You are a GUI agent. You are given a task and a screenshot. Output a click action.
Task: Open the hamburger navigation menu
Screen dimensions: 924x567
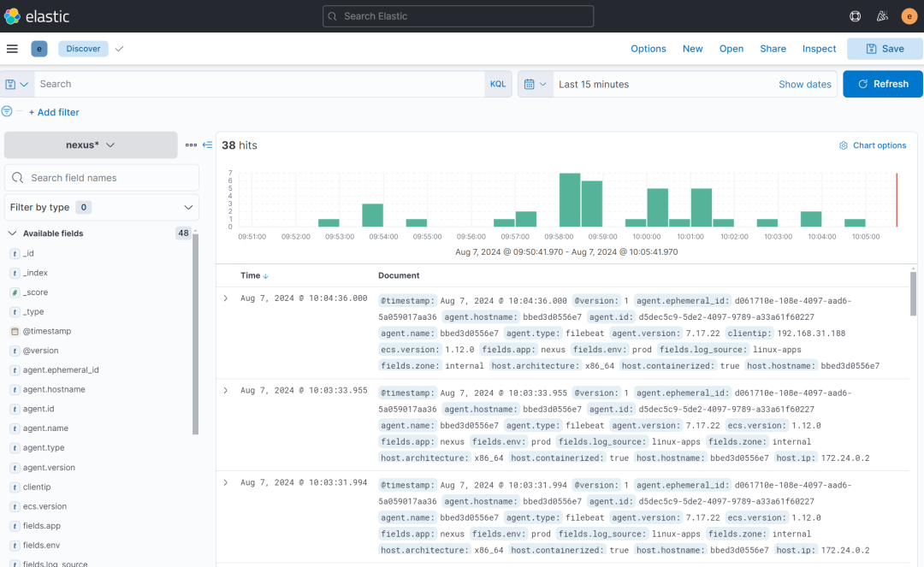click(x=12, y=49)
